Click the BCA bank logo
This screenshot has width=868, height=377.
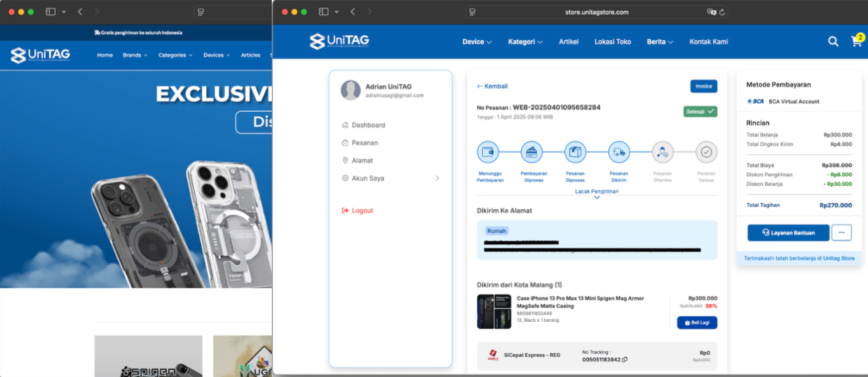(756, 102)
